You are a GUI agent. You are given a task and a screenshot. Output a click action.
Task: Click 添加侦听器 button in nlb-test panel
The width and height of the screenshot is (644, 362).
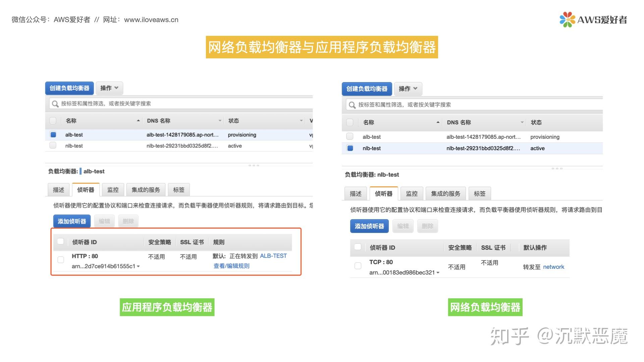(x=369, y=226)
